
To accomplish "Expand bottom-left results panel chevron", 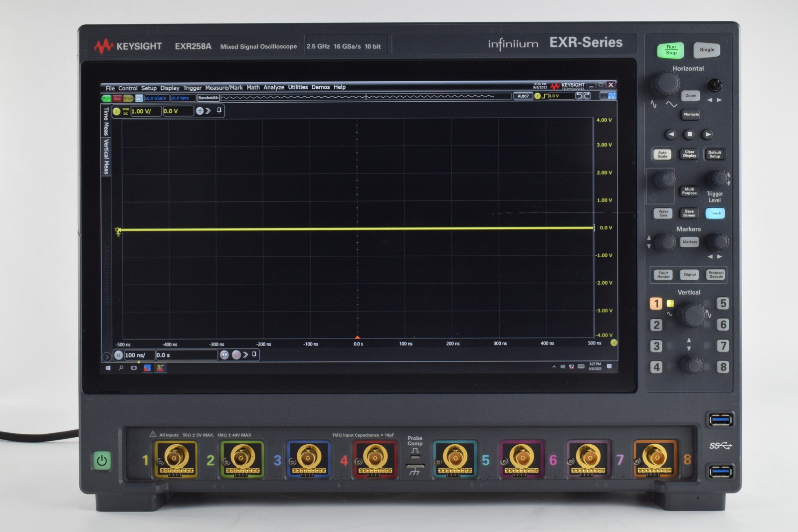I will 106,357.
